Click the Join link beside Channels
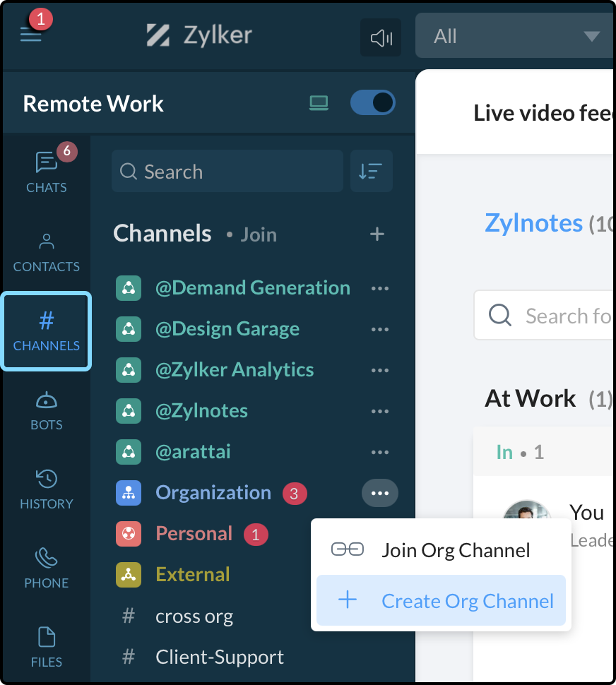 click(259, 234)
